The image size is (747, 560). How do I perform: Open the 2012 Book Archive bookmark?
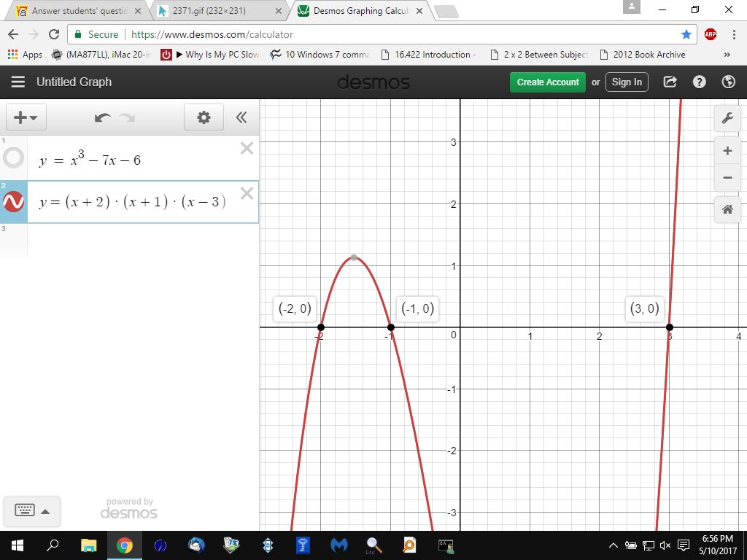click(x=642, y=54)
